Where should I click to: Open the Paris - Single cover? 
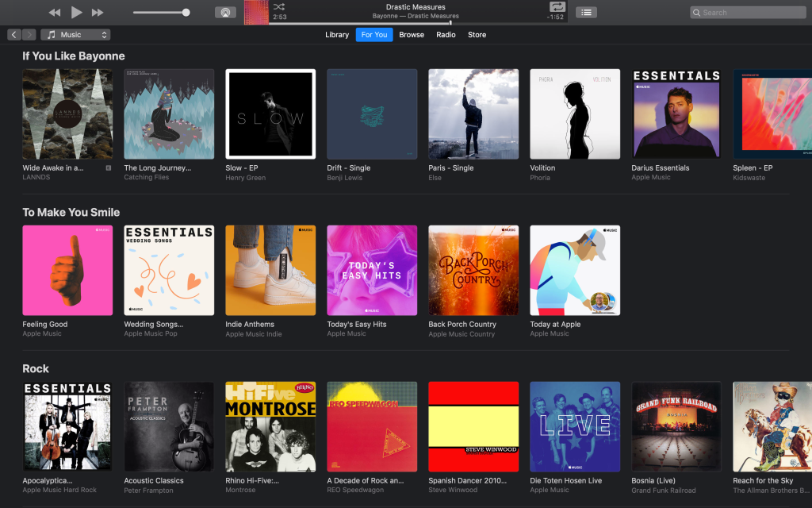click(473, 114)
